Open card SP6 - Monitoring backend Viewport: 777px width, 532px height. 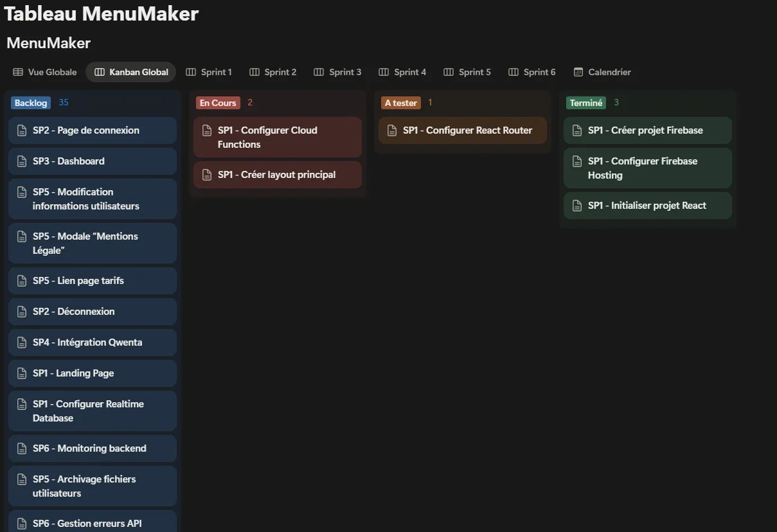(93, 448)
